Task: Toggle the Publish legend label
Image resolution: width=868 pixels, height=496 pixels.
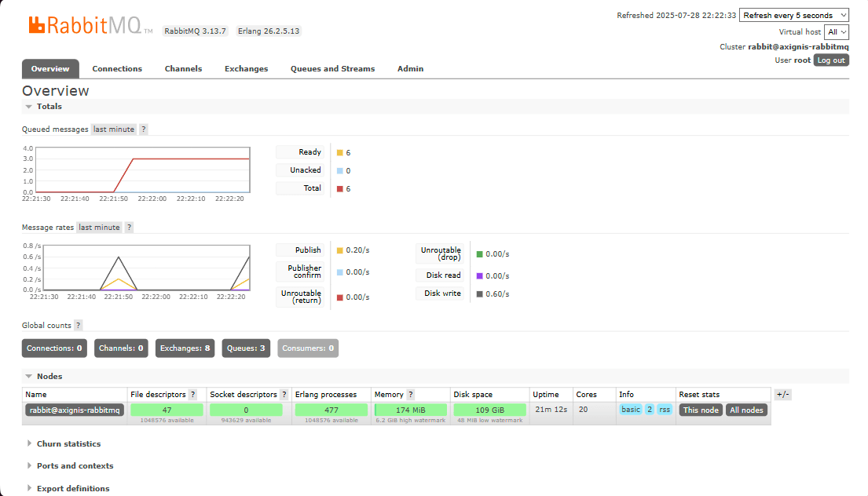Action: tap(301, 250)
